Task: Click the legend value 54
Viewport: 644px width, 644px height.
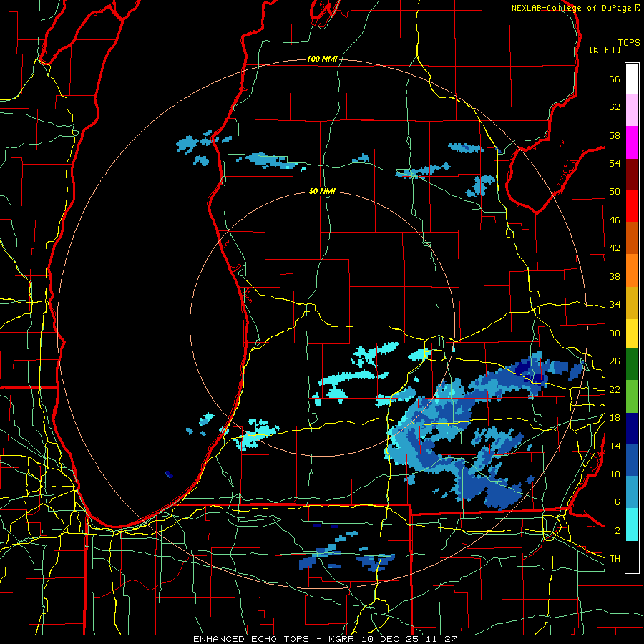Action: coord(615,163)
